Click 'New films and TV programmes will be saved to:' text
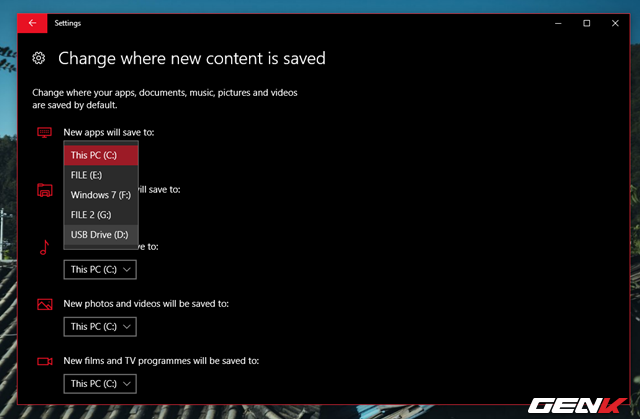 (x=161, y=361)
